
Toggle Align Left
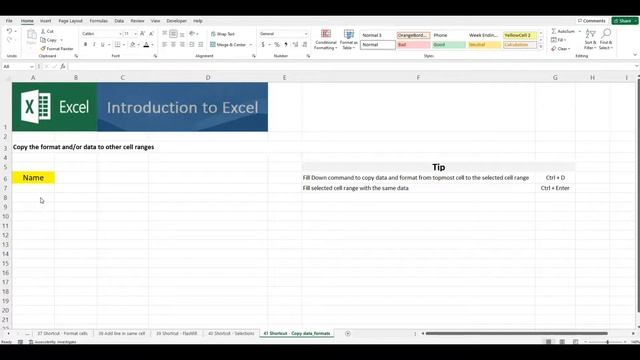pyautogui.click(x=164, y=44)
